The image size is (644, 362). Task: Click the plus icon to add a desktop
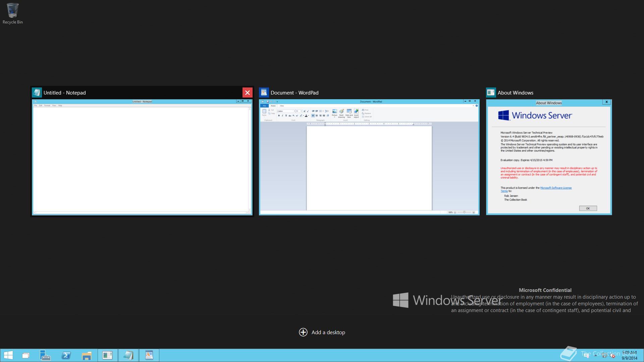click(x=303, y=332)
